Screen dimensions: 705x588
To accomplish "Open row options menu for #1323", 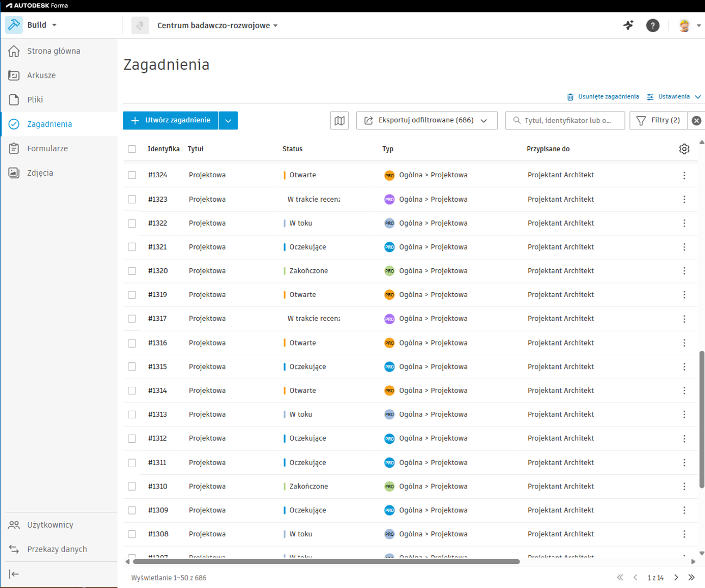I will tap(684, 200).
